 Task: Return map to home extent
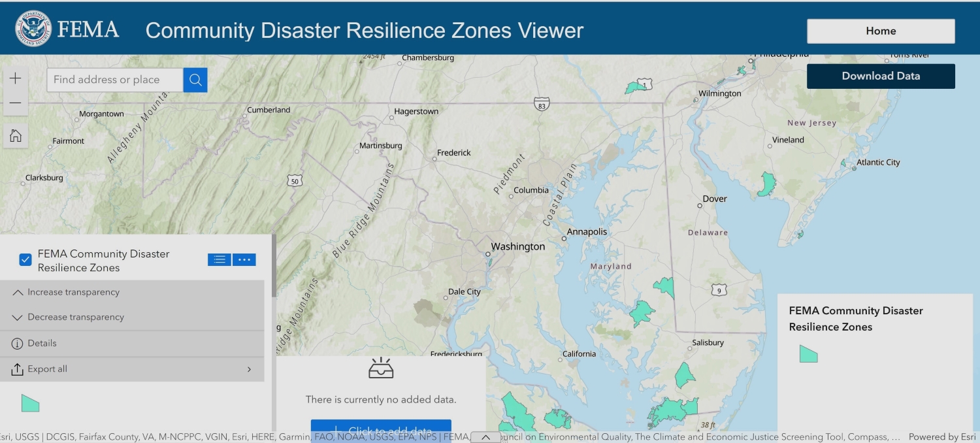coord(16,136)
